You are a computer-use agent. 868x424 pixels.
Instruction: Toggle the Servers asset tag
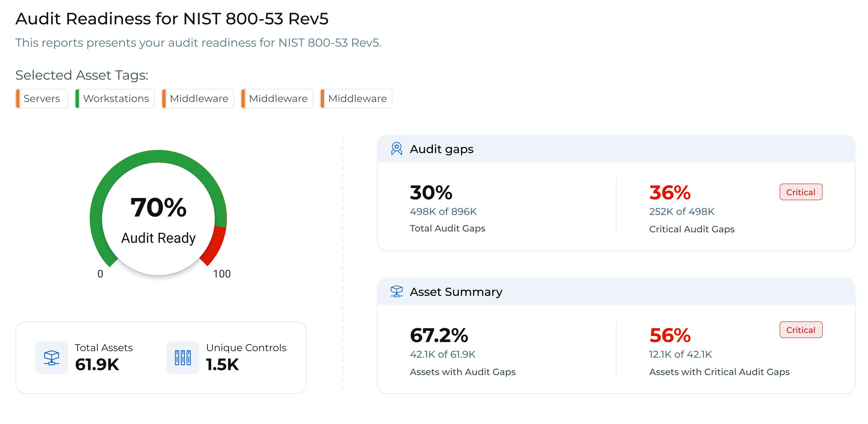[x=42, y=98]
